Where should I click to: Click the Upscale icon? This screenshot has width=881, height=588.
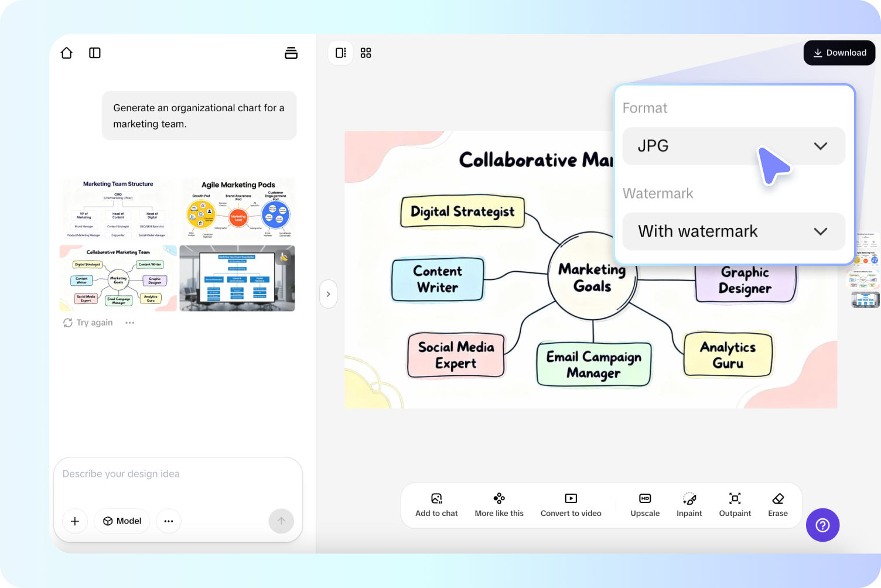point(645,504)
